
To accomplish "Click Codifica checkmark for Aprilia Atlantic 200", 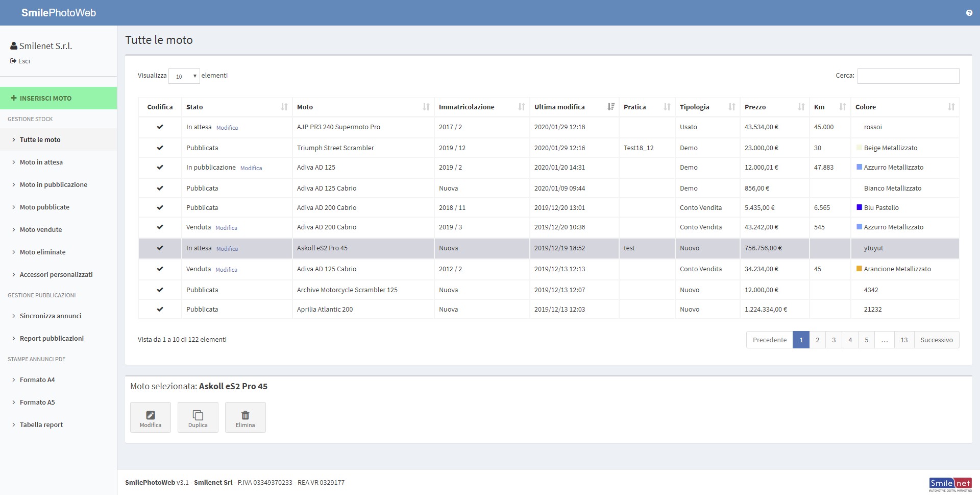I will (160, 309).
